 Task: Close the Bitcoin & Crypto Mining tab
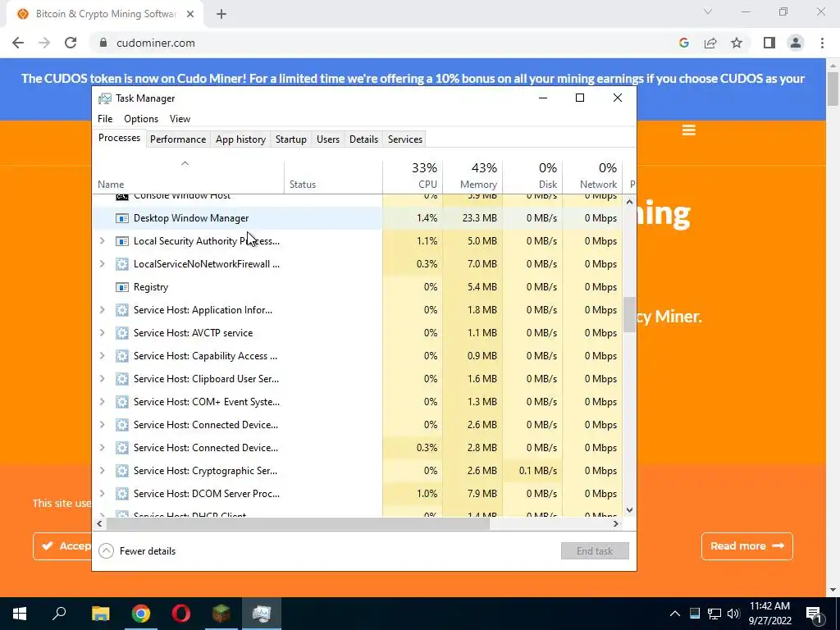pos(190,15)
